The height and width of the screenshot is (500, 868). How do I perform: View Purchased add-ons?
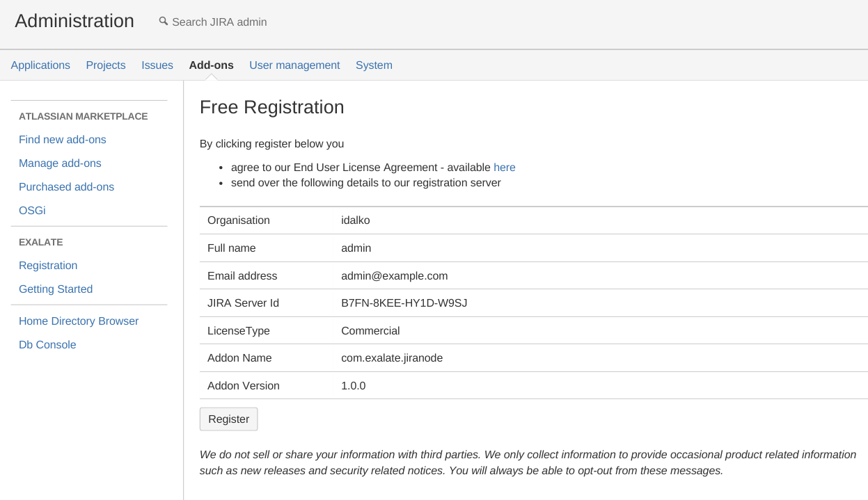click(66, 187)
